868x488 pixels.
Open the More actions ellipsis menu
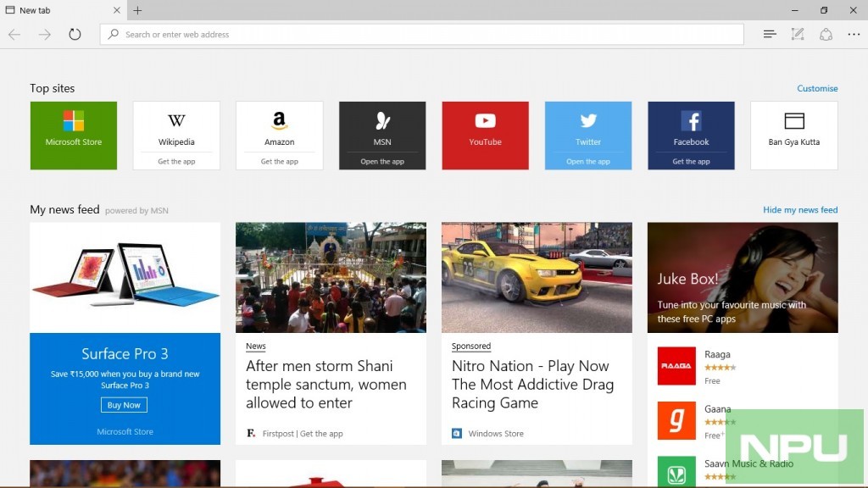(854, 34)
